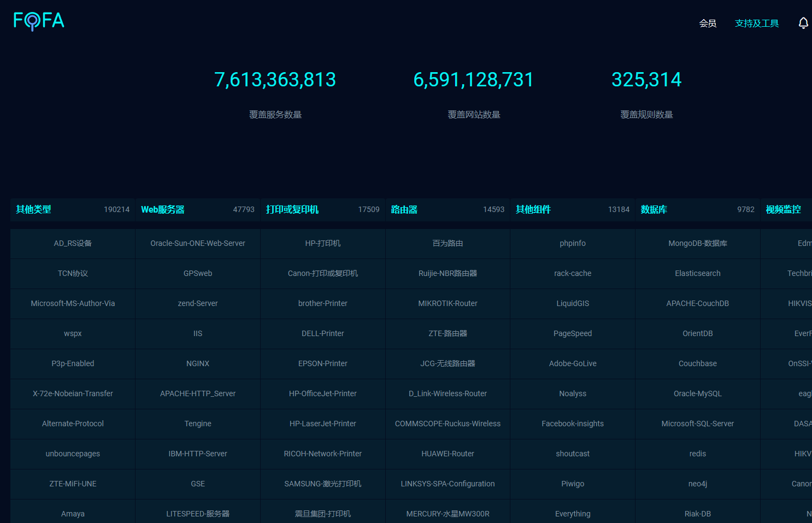Choose the unbouncepages rule
The width and height of the screenshot is (812, 523).
(x=73, y=454)
